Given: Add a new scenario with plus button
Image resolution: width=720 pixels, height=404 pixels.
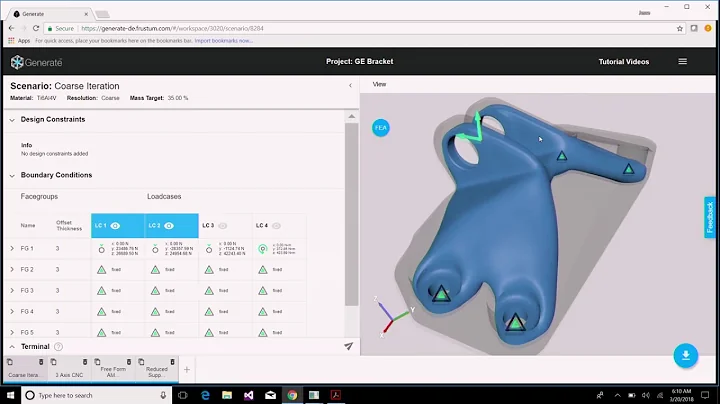Looking at the screenshot, I should 187,370.
